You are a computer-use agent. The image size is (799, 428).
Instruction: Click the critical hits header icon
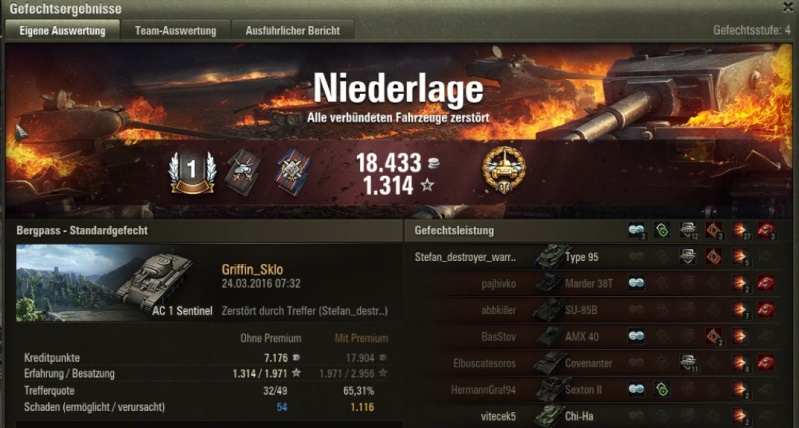click(714, 230)
